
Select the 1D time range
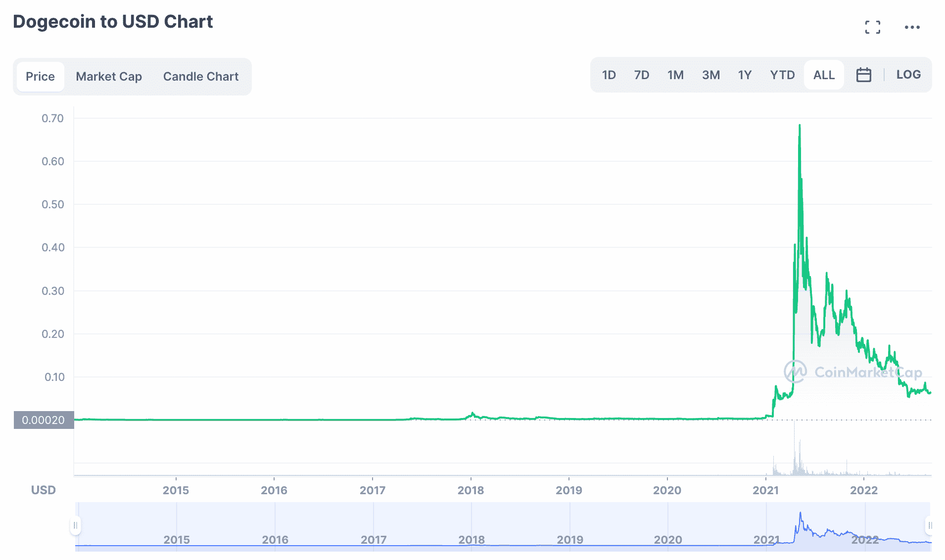(609, 75)
